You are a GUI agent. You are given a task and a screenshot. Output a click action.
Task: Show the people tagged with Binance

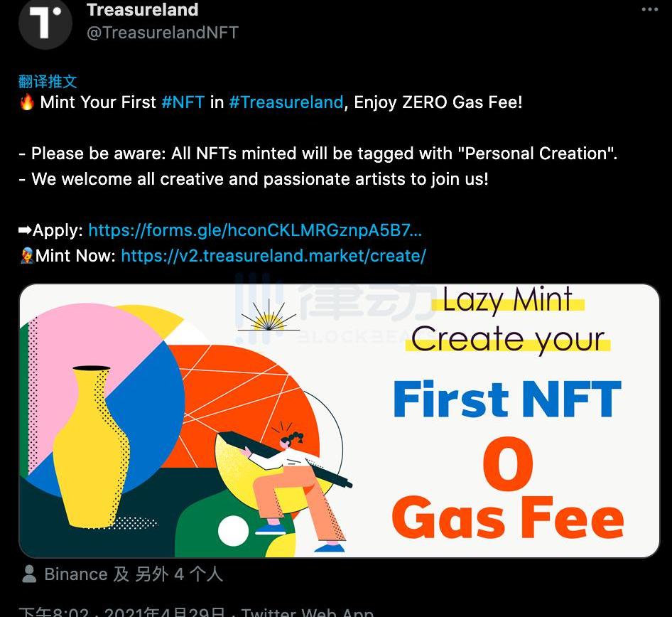134,574
